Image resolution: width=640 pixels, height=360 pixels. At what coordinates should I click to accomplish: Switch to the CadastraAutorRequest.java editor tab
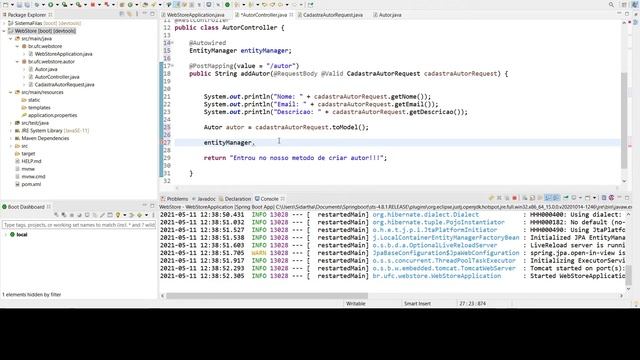pos(333,15)
